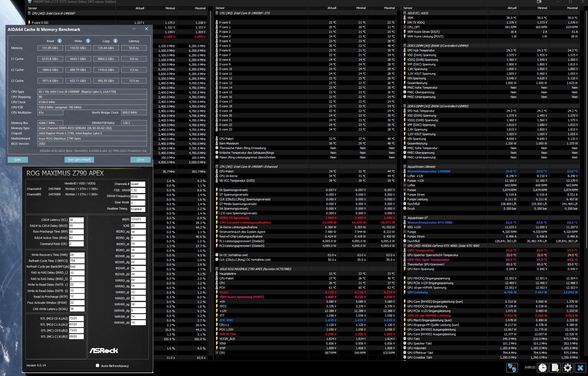This screenshot has height=376, width=588.
Task: Click the L3 Cache Copy 992.30 GB/s value
Action: click(x=106, y=81)
